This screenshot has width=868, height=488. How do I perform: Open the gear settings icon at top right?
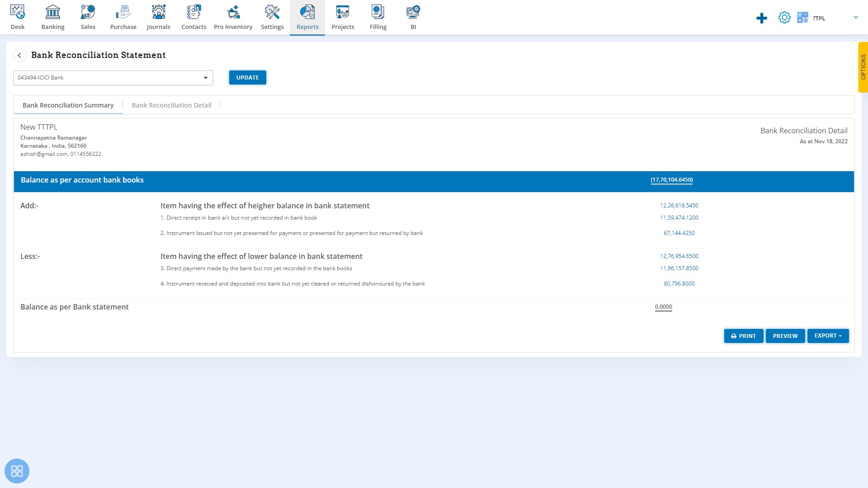pos(784,18)
